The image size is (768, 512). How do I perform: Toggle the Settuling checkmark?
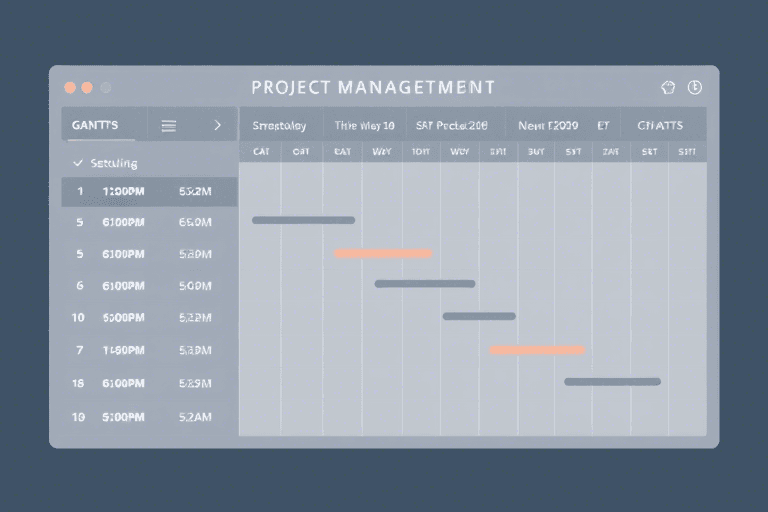tap(78, 162)
